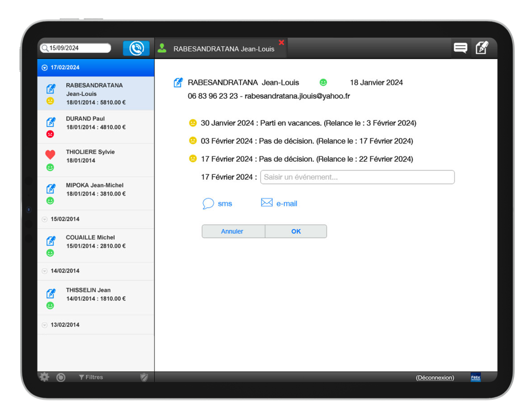Expand the 13/02/2014 date group
532x419 pixels.
click(x=45, y=325)
